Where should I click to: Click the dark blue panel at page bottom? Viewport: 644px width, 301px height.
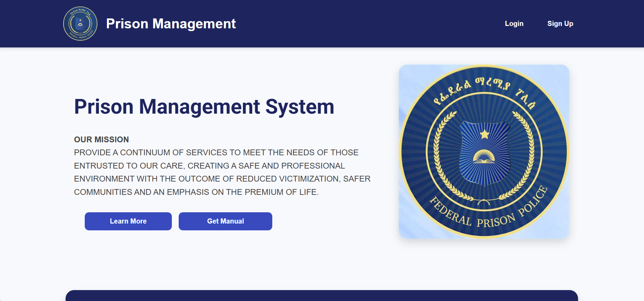pos(321,296)
